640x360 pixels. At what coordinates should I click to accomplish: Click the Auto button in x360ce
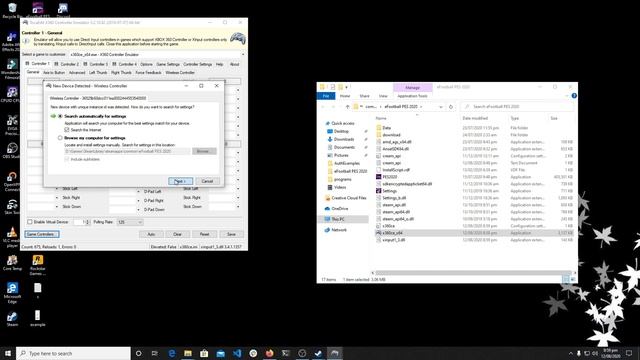click(151, 234)
